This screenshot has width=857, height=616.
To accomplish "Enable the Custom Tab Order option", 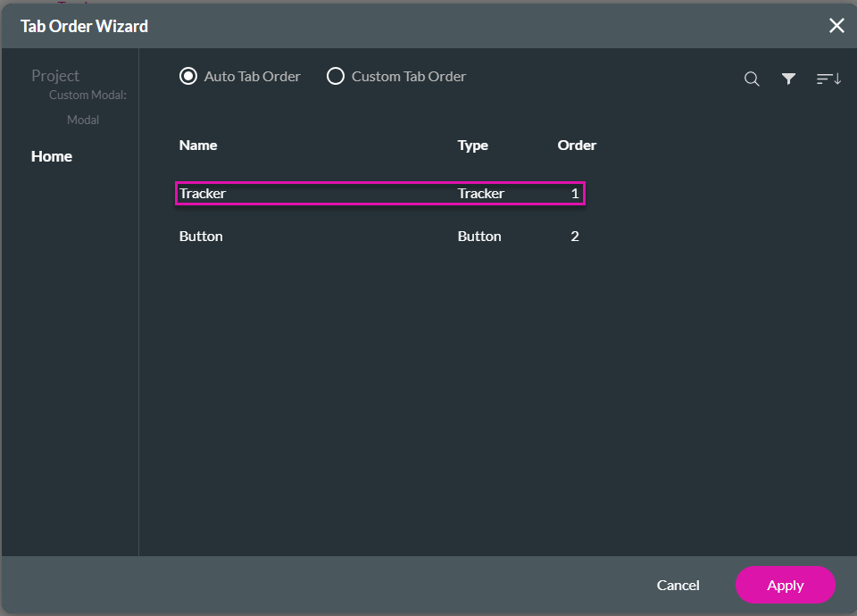I will [x=336, y=77].
